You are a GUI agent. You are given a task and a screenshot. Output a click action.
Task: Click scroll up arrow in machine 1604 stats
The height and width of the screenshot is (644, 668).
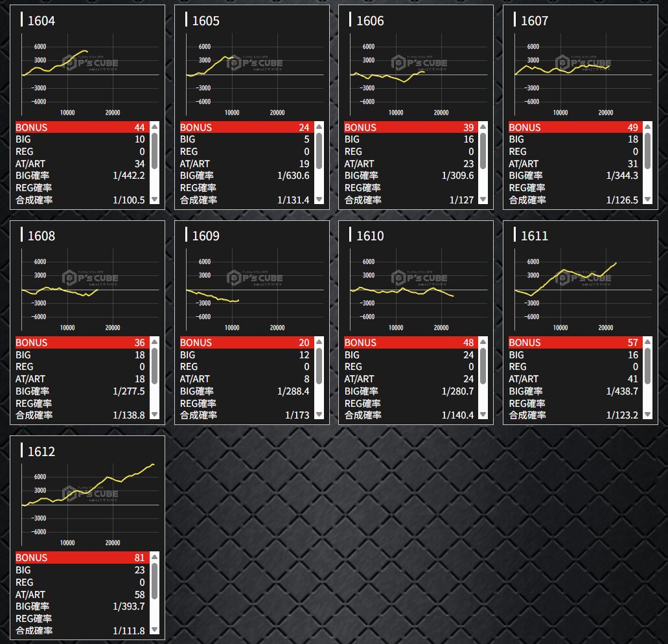pyautogui.click(x=155, y=126)
